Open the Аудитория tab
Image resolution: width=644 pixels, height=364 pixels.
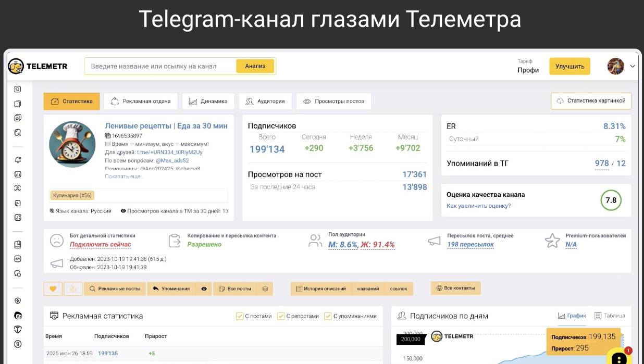point(265,101)
